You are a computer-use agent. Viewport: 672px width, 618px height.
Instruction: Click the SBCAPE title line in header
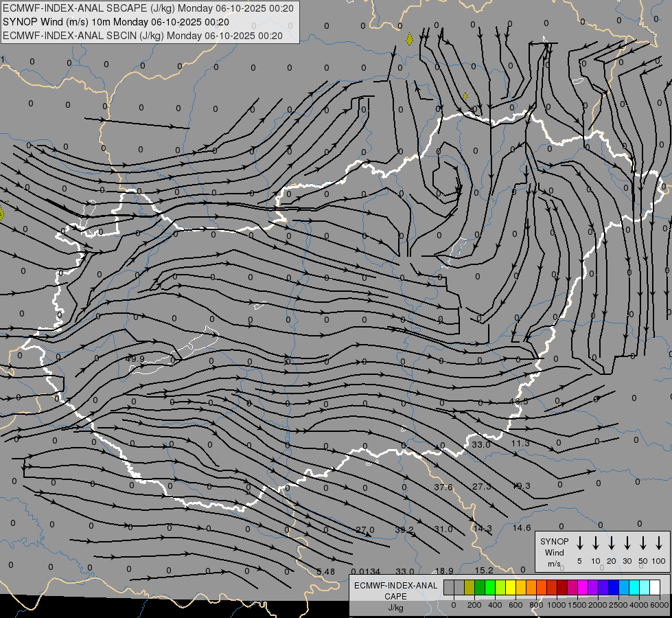148,8
